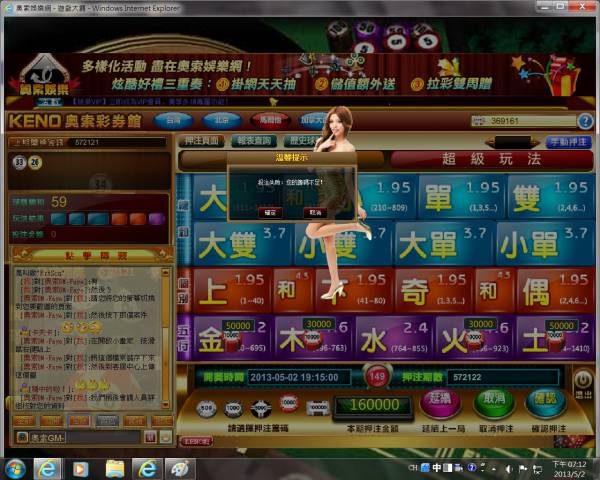The height and width of the screenshot is (480, 600).
Task: Click the emoticon button beside chat input
Action: (166, 437)
